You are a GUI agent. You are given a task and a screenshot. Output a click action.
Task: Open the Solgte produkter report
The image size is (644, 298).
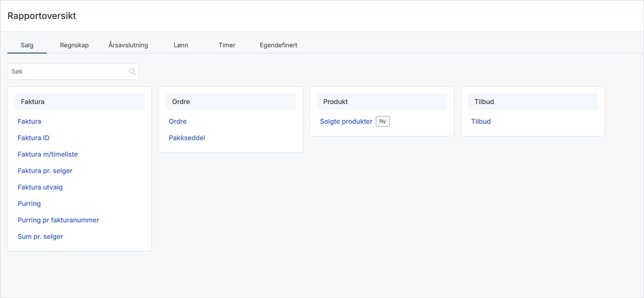pyautogui.click(x=346, y=122)
